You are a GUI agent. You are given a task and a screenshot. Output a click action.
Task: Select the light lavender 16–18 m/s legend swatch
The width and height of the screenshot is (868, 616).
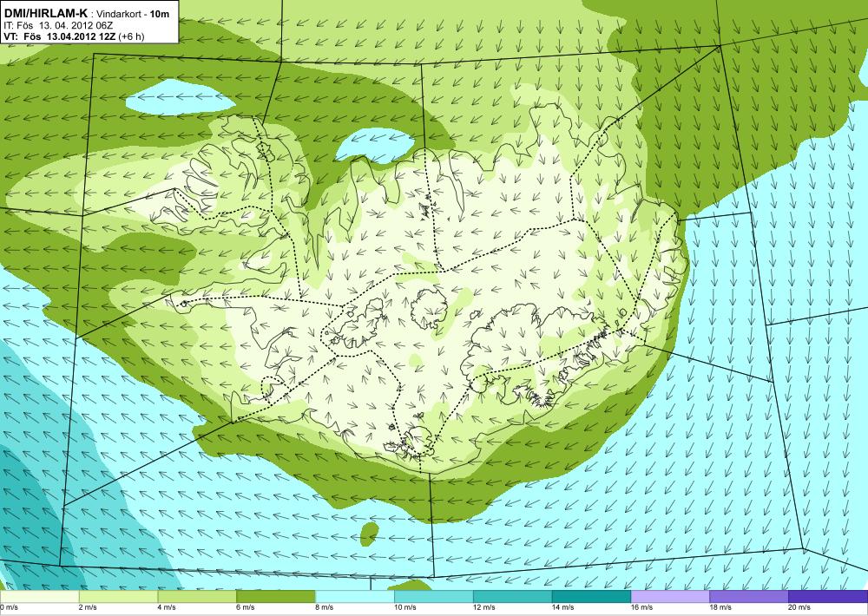point(670,597)
